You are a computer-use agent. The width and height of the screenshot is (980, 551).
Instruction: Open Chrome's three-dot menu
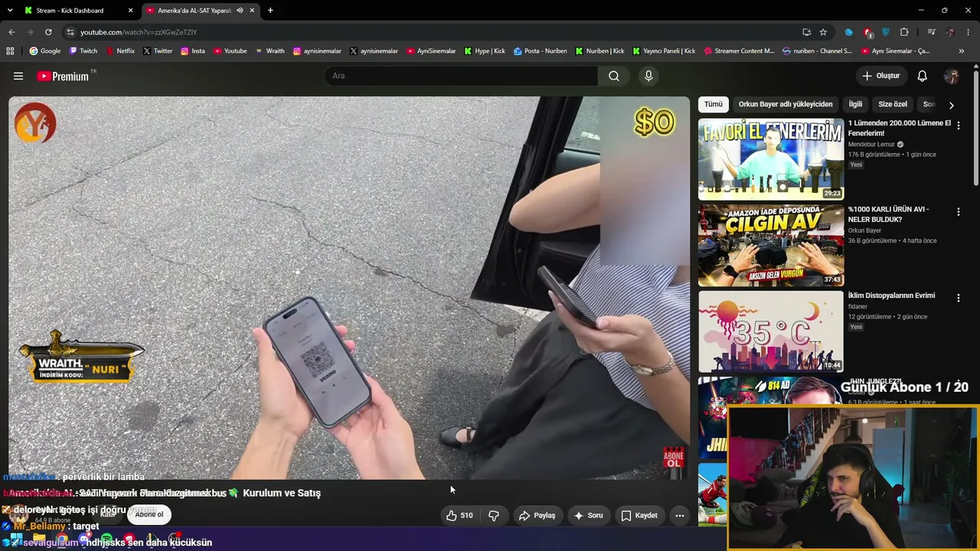(969, 32)
